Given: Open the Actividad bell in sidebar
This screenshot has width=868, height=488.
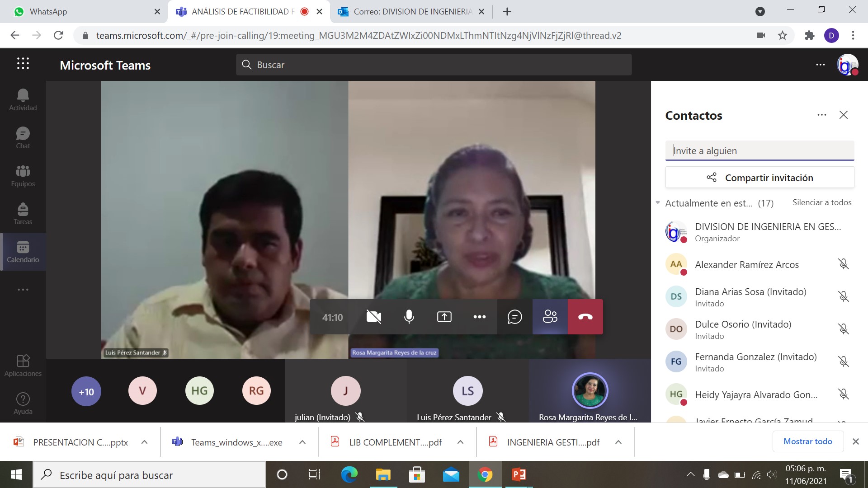Looking at the screenshot, I should click(23, 100).
